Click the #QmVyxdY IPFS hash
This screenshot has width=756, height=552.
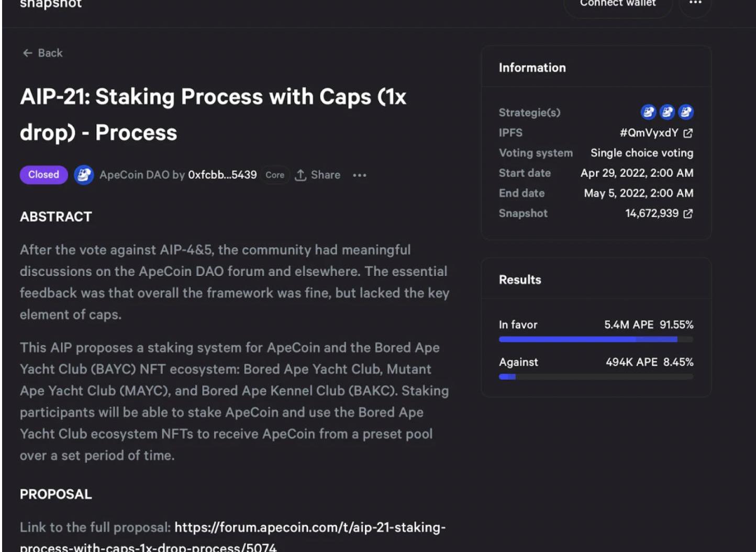pos(649,133)
